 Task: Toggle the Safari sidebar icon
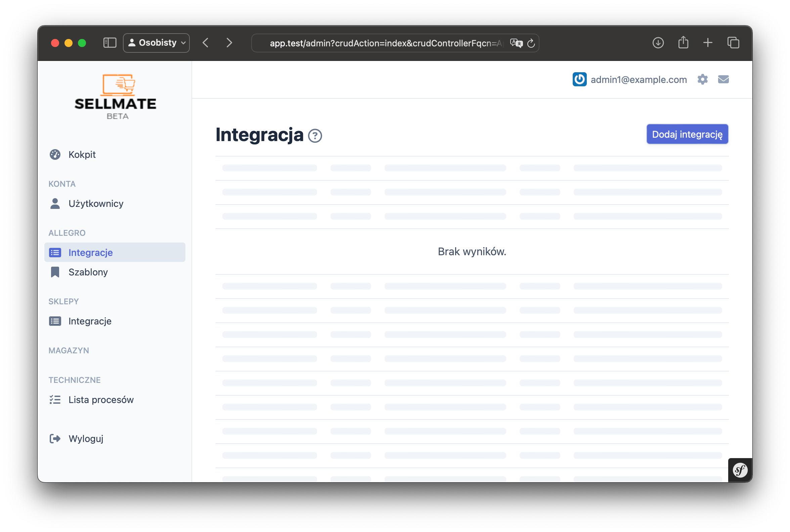[109, 43]
